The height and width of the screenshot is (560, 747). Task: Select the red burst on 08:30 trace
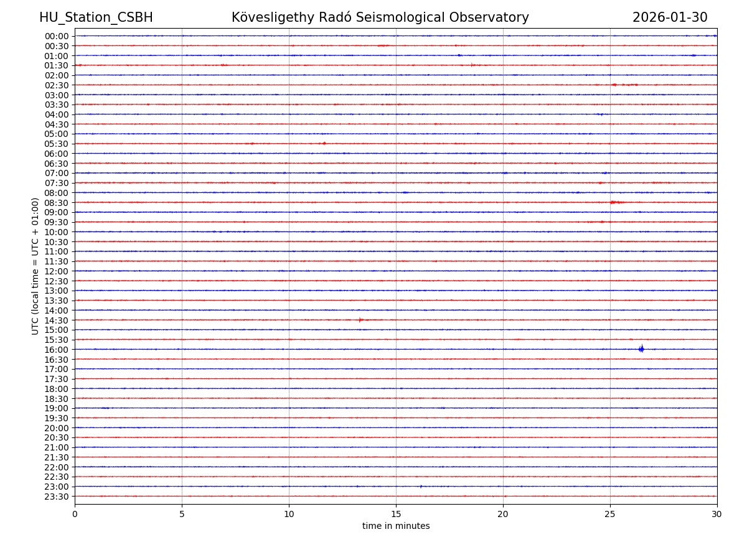tap(616, 202)
